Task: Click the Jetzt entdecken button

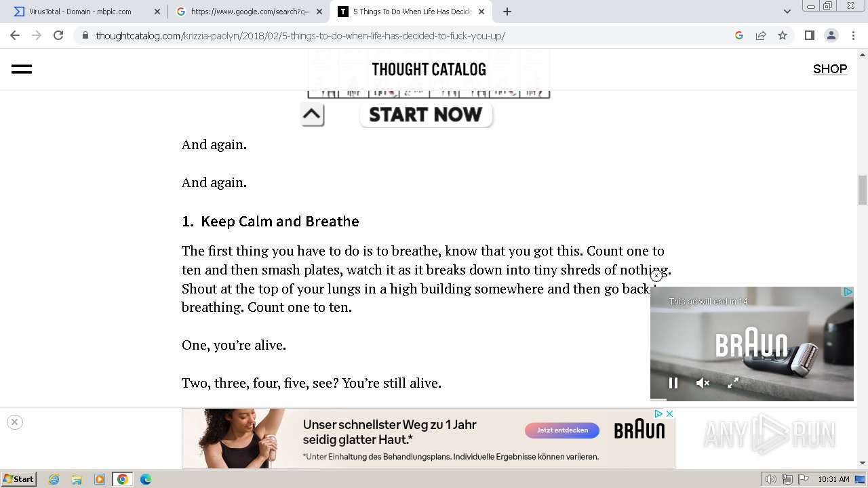Action: pyautogui.click(x=562, y=430)
